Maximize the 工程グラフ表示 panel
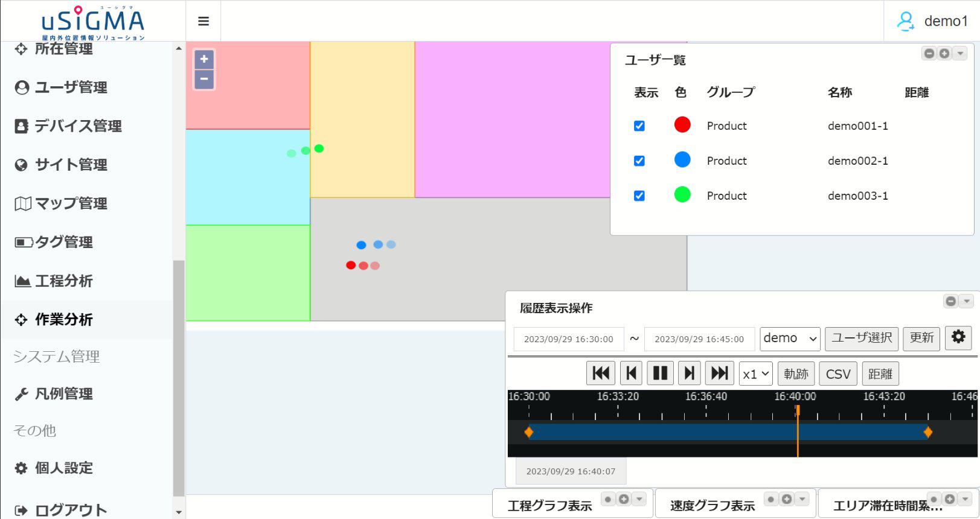This screenshot has height=519, width=980. point(624,499)
